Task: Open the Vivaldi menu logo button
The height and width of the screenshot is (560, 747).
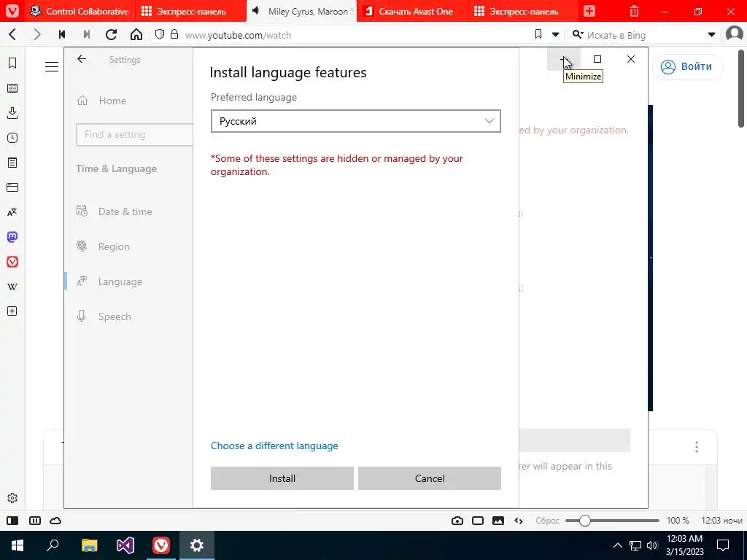Action: click(12, 11)
